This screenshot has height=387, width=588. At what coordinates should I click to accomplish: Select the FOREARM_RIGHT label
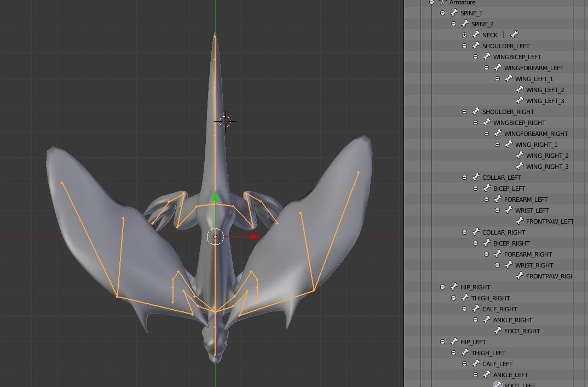[x=528, y=254]
